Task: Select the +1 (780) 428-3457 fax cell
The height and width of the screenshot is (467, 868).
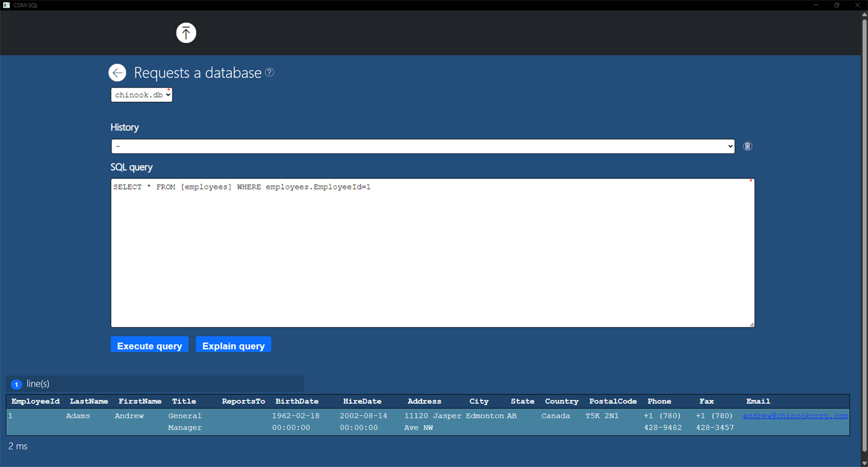Action: point(715,422)
